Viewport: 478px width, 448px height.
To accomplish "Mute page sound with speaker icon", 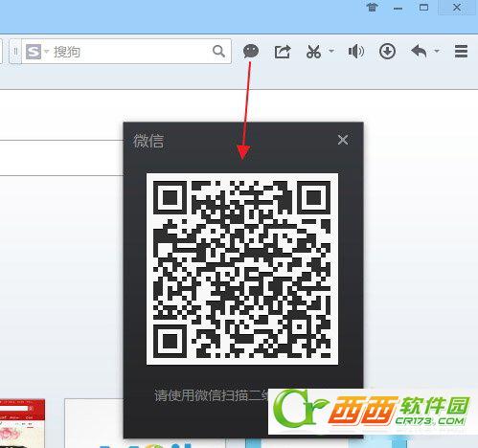I will pyautogui.click(x=356, y=52).
